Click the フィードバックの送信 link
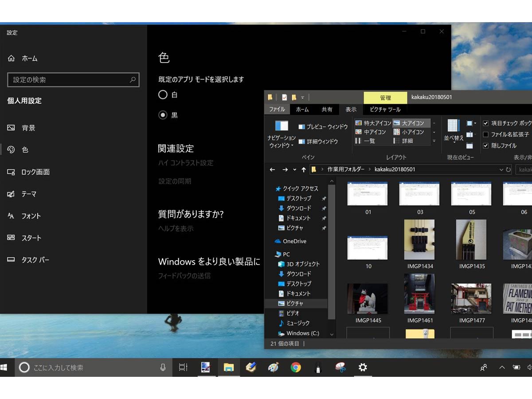The image size is (532, 399). click(184, 276)
